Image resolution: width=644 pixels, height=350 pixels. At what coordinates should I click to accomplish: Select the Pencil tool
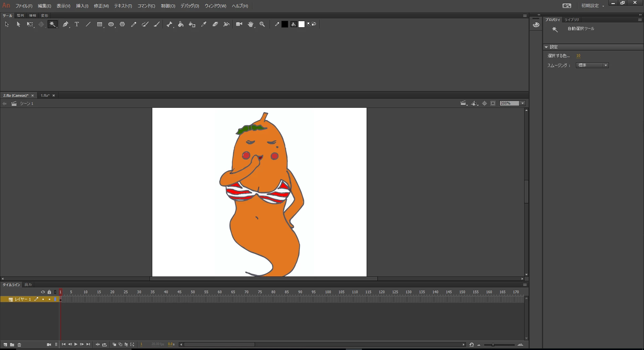133,24
